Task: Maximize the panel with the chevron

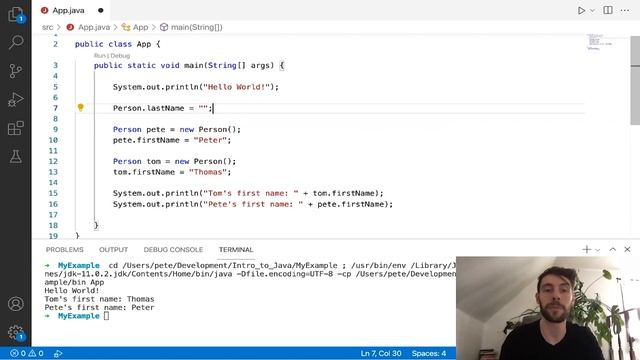Action: (613, 249)
